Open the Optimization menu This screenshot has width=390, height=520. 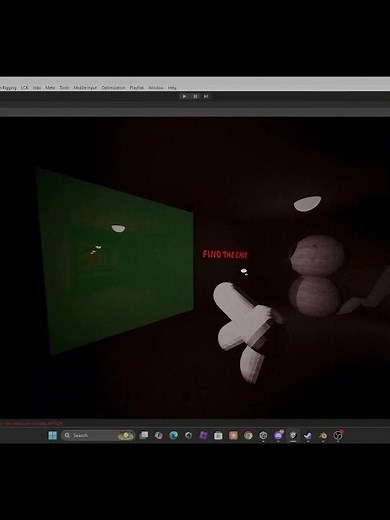coord(113,88)
